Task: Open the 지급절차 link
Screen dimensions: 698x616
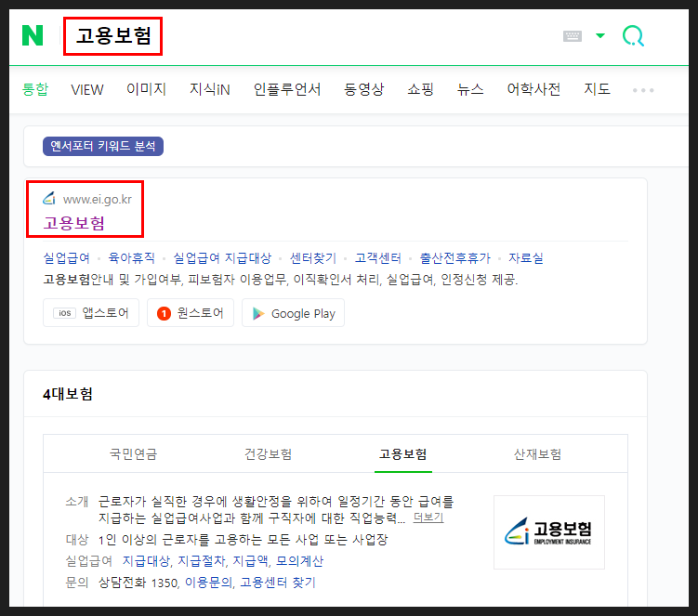Action: click(x=202, y=561)
